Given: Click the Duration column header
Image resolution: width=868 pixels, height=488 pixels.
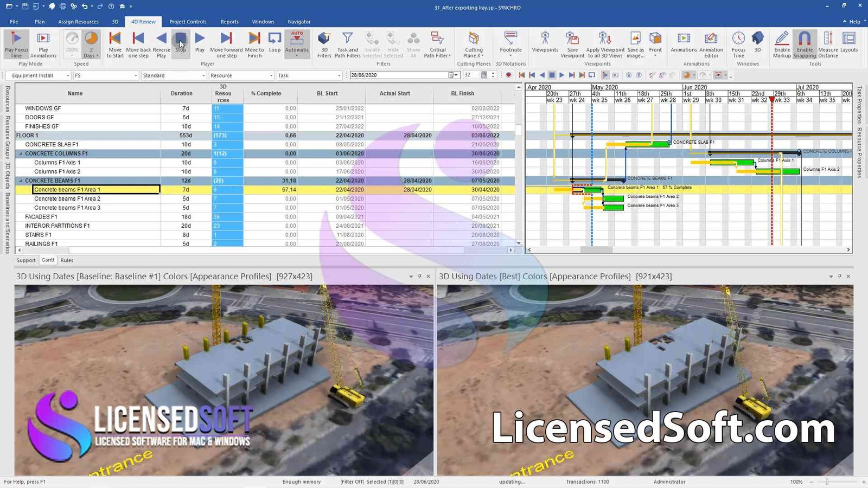Looking at the screenshot, I should [182, 93].
